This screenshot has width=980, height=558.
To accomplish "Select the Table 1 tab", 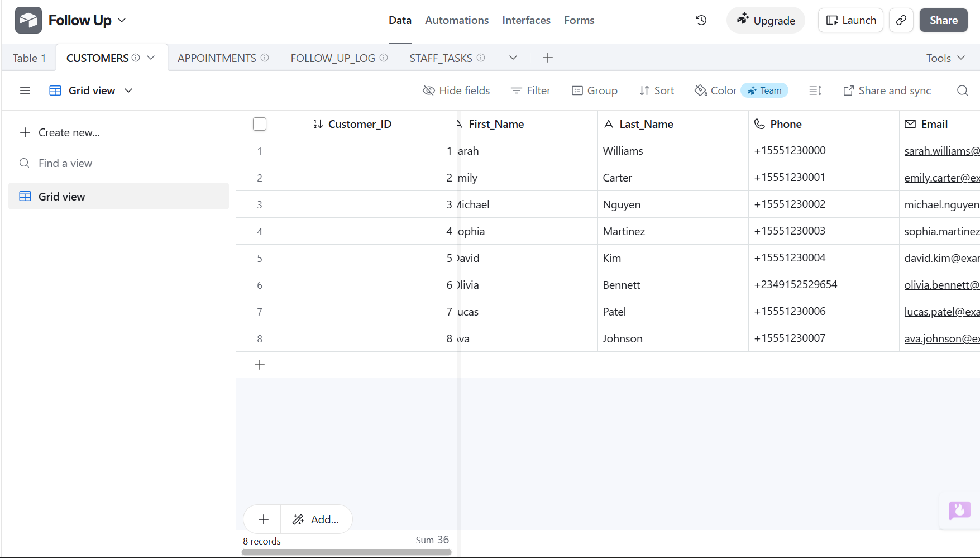I will (x=29, y=58).
